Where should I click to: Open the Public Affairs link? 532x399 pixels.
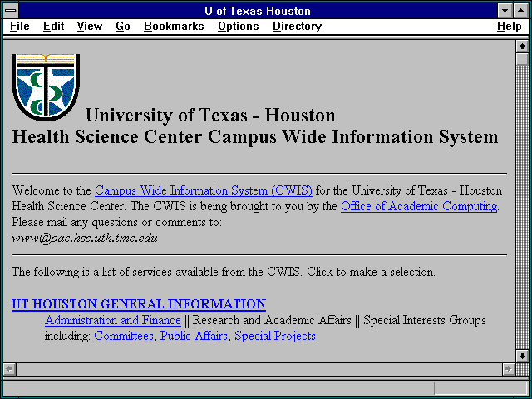(x=194, y=336)
